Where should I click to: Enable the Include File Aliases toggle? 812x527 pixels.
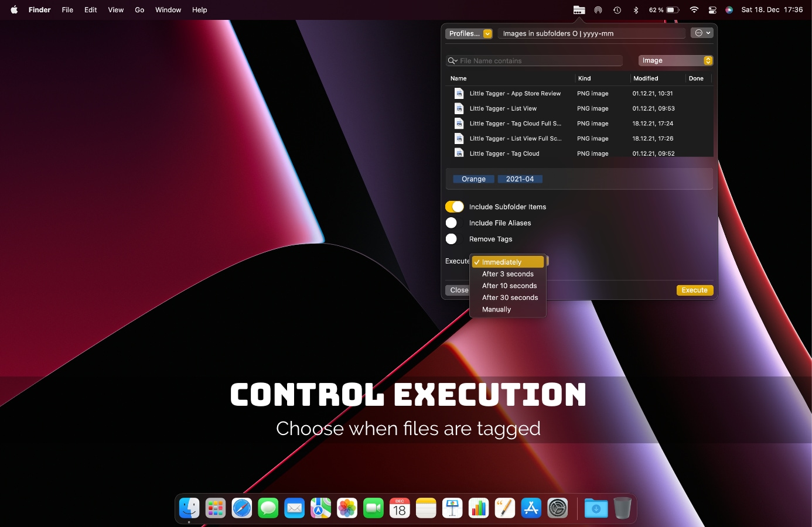coord(451,223)
